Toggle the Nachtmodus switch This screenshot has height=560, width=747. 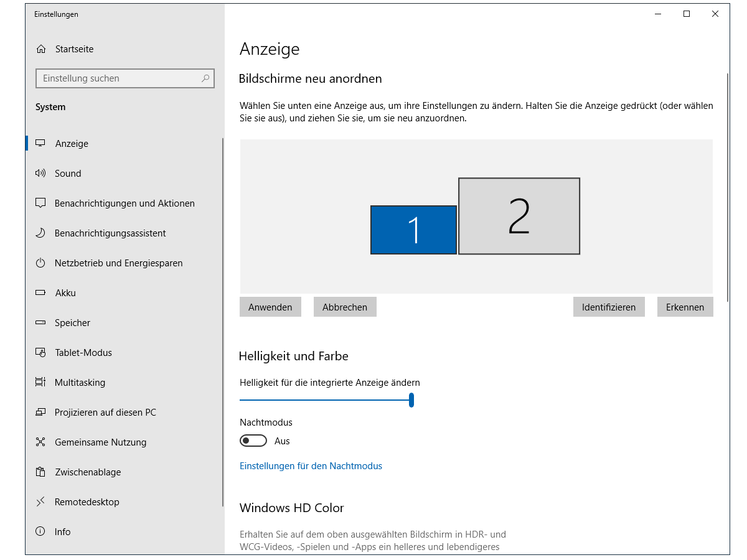point(253,441)
